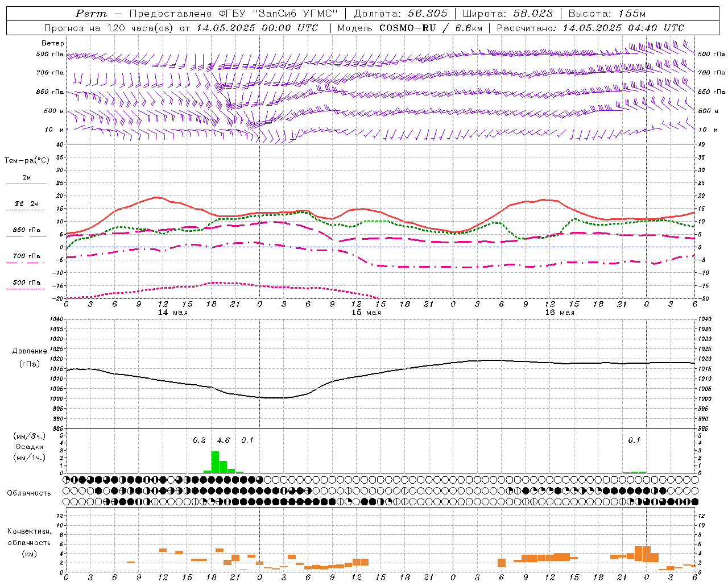Image resolution: width=728 pixels, height=582 pixels.
Task: Select the text Предоставлено ФГБУ "ЗапСиб УГМС"
Action: pos(234,14)
